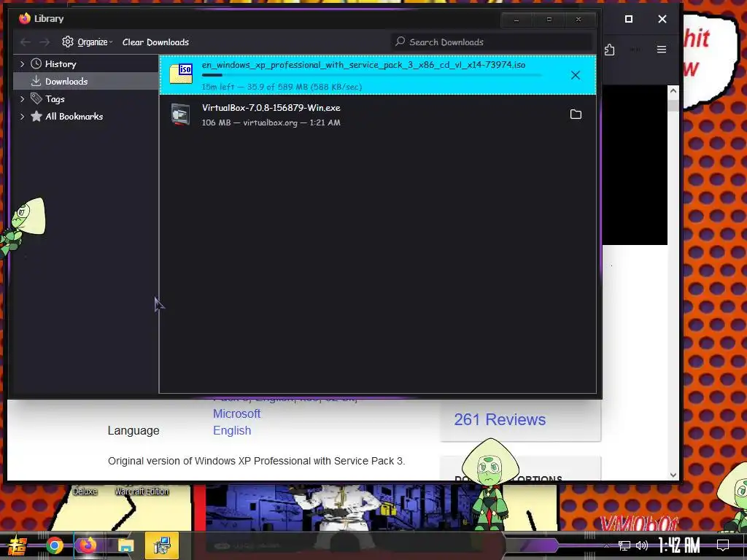The height and width of the screenshot is (560, 747).
Task: Select the VirtualBox installer file icon
Action: (x=181, y=114)
